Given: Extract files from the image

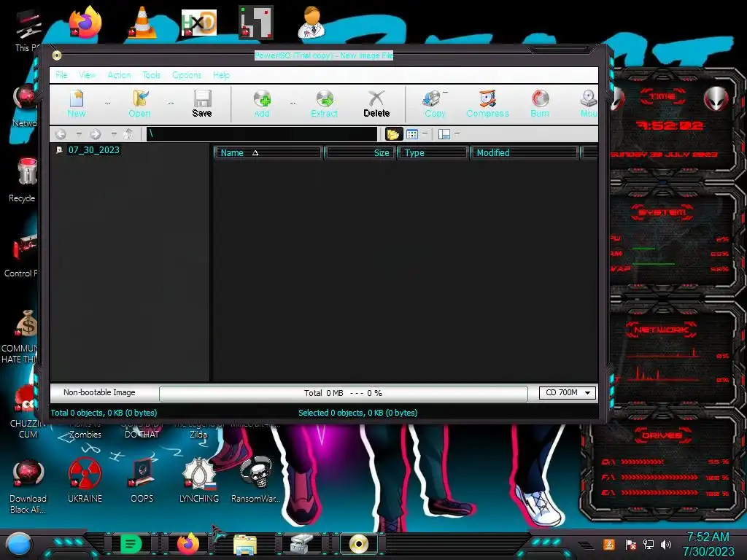Looking at the screenshot, I should (x=325, y=104).
